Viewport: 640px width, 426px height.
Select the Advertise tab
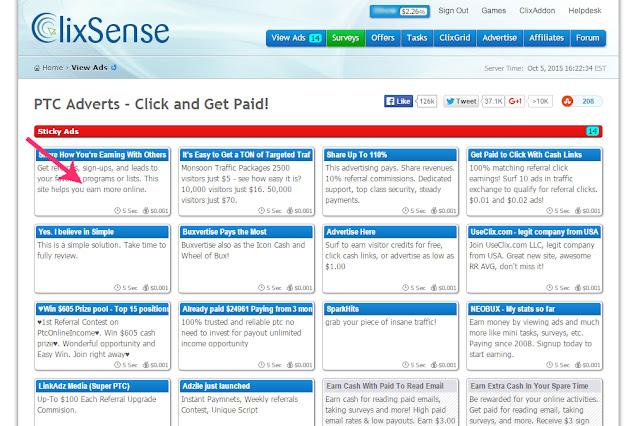500,38
